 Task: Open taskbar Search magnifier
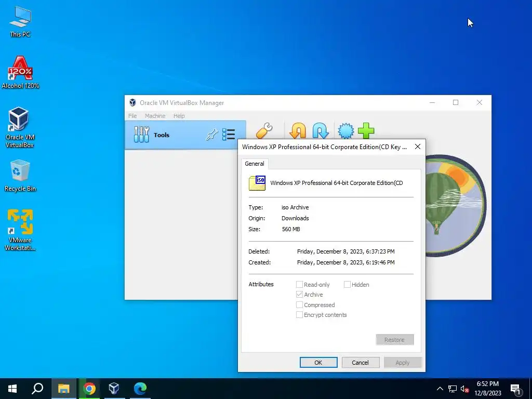pos(37,389)
